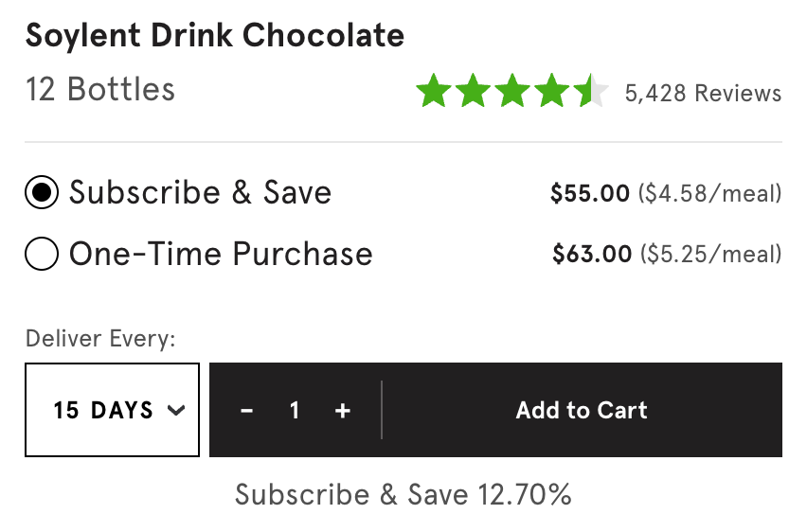
Task: Click the $63.00 one-time price
Action: (592, 254)
